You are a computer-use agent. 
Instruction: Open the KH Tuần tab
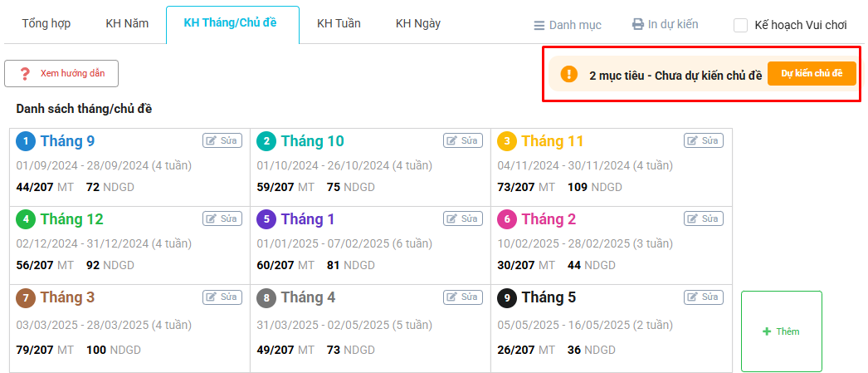339,23
